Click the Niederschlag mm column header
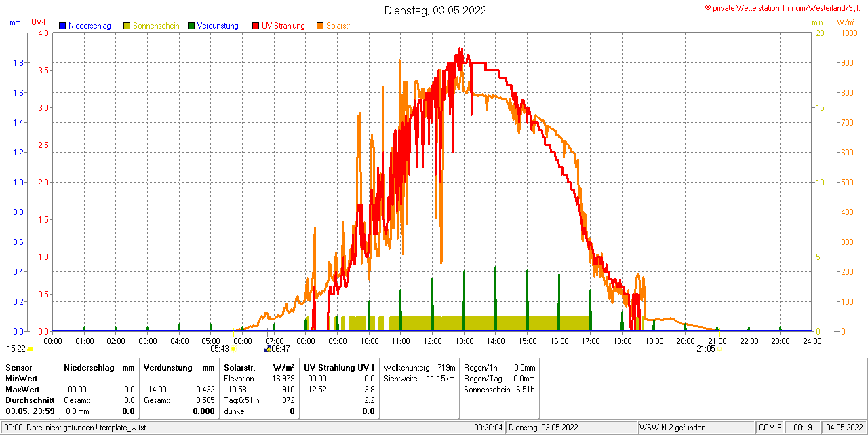This screenshot has height=435, width=868. click(x=99, y=367)
